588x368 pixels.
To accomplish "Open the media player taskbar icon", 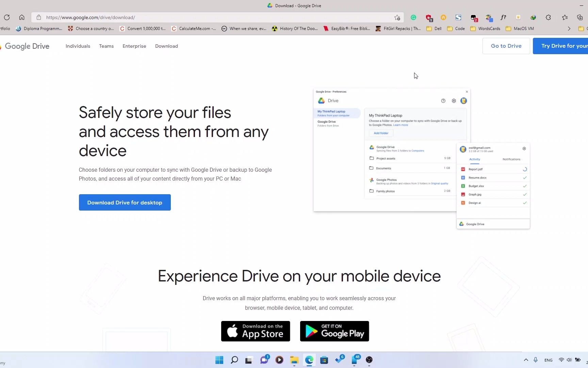I will [x=279, y=360].
